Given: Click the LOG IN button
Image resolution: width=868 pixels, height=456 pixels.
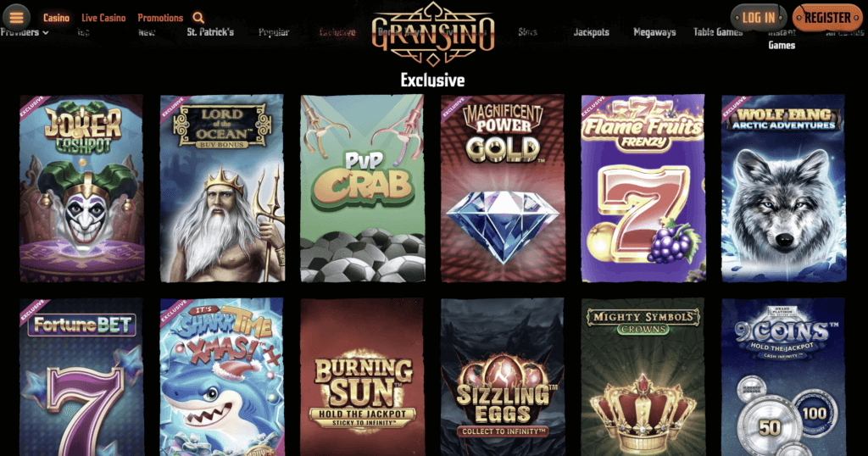Looking at the screenshot, I should point(759,18).
